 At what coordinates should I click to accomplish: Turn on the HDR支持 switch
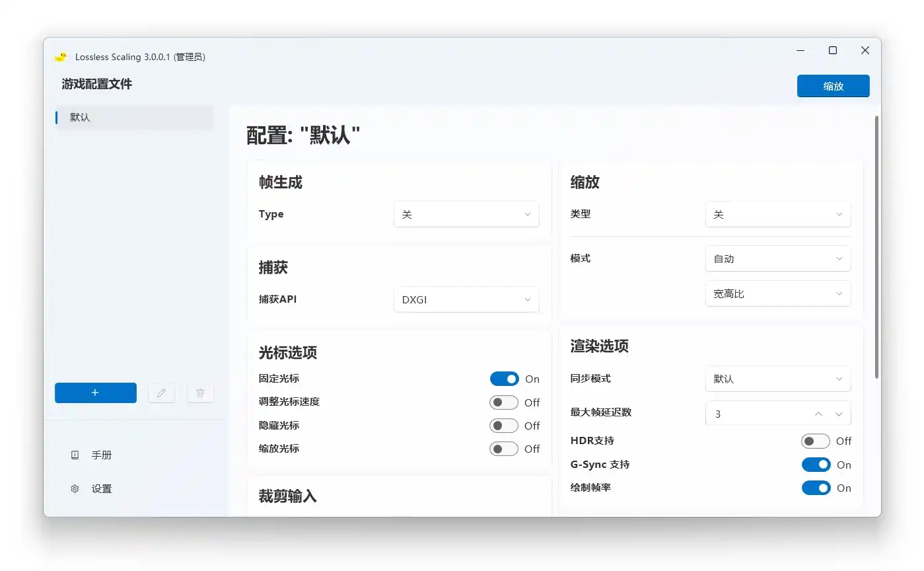816,441
